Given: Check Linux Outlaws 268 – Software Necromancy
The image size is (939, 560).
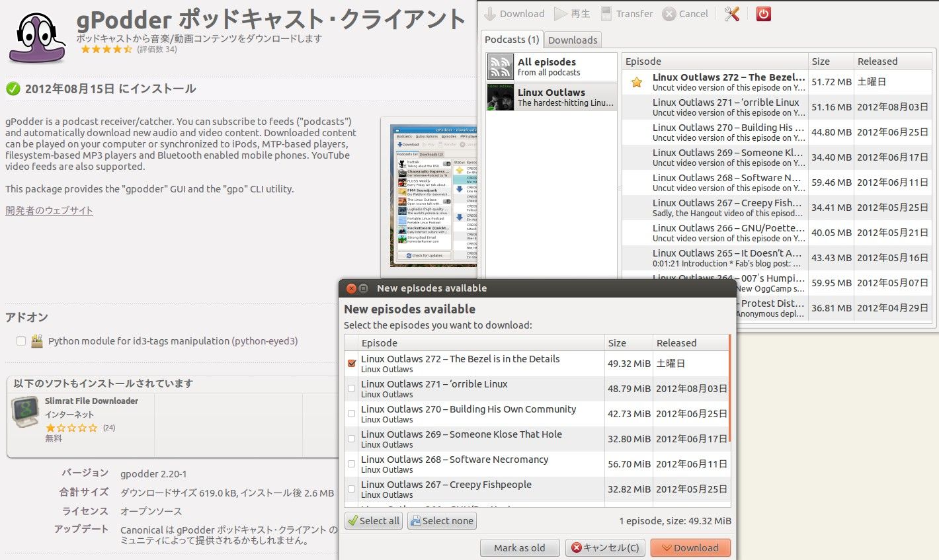Looking at the screenshot, I should point(352,463).
